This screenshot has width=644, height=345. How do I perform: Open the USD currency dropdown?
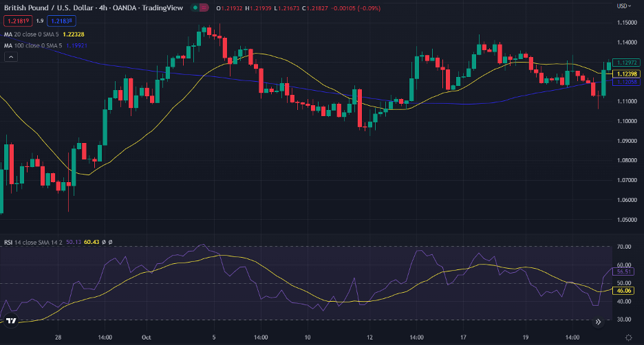pos(623,6)
